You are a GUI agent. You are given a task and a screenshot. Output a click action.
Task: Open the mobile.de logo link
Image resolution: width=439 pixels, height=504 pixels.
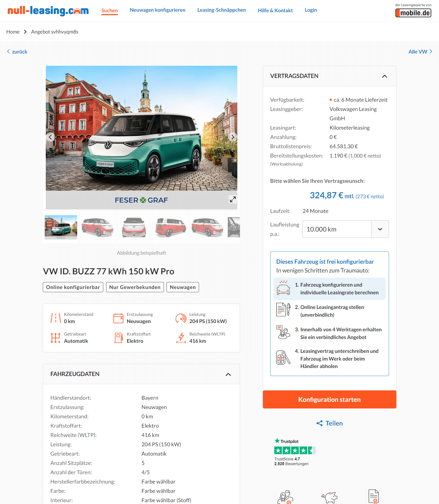tap(413, 13)
